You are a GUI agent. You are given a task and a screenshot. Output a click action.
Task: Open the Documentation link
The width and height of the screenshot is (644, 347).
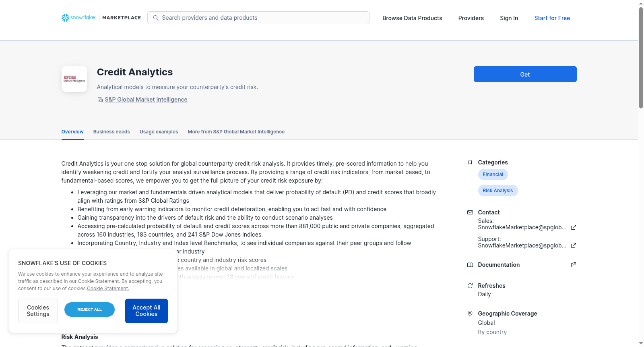tap(499, 265)
